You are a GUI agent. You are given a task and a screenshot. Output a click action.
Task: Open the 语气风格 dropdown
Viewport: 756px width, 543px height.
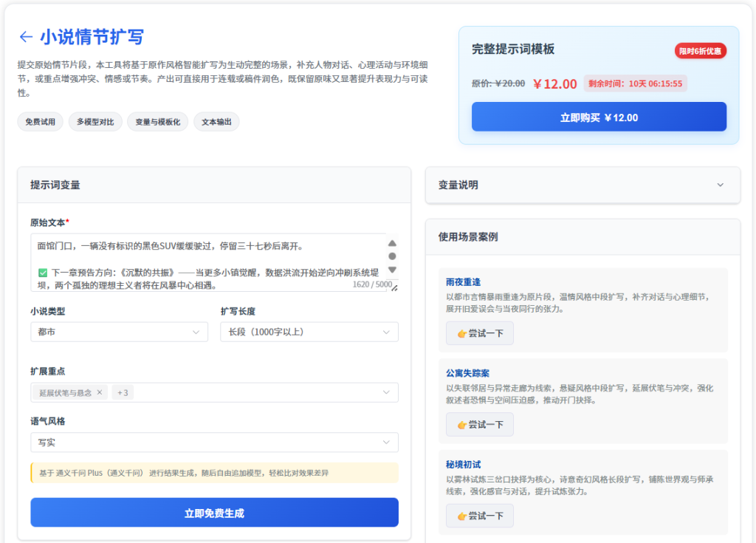click(214, 443)
